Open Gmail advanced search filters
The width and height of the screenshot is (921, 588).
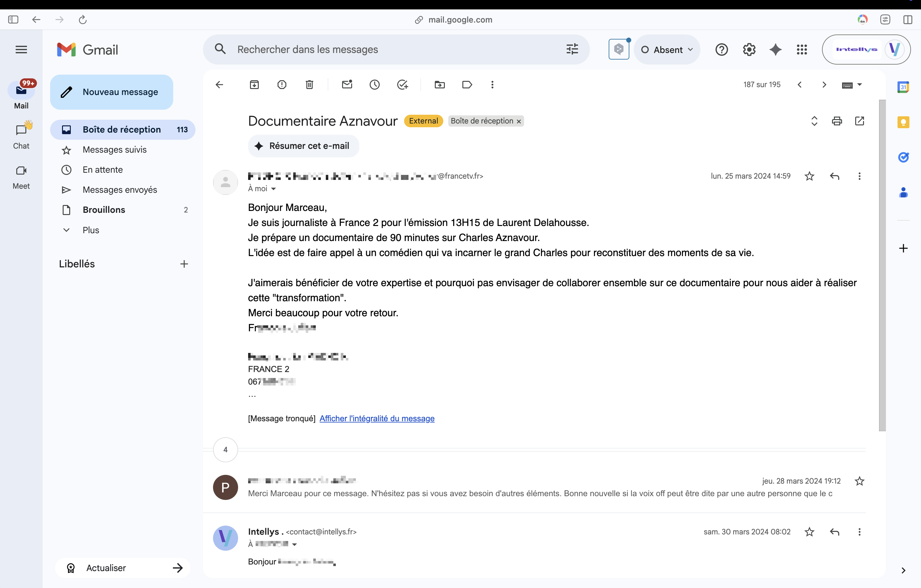[572, 49]
